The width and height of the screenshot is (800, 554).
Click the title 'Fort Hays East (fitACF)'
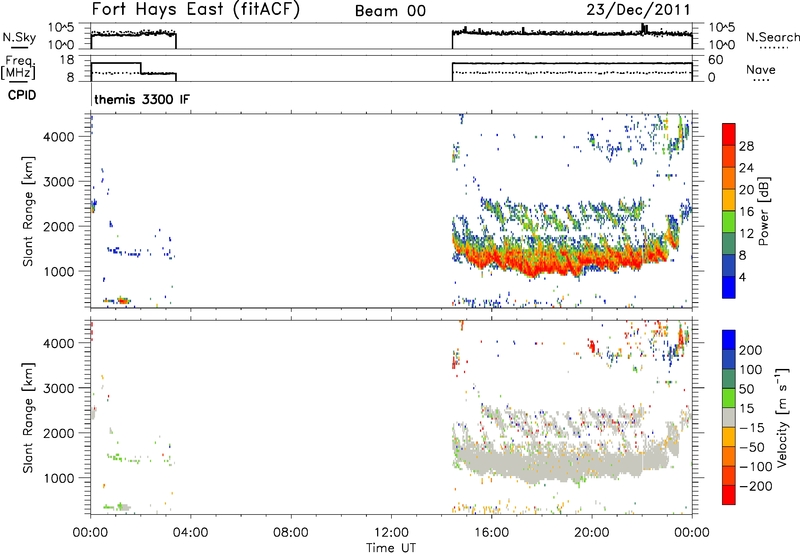point(196,9)
